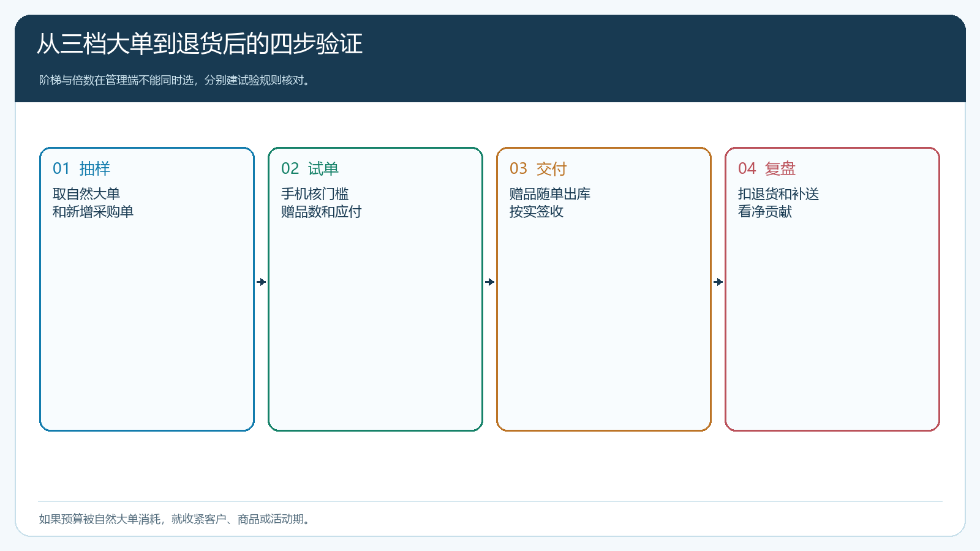Click the slide title 从三档大单到退货后的四步验证
Viewport: 980px width, 551px height.
[200, 44]
